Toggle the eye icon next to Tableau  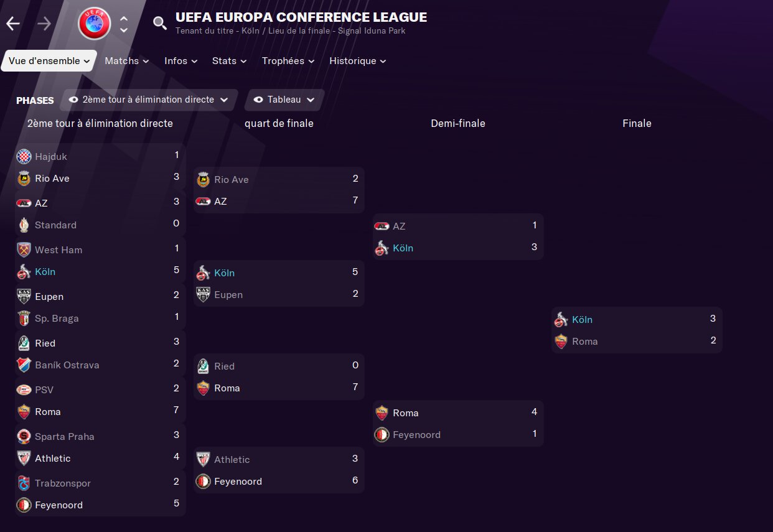[258, 100]
